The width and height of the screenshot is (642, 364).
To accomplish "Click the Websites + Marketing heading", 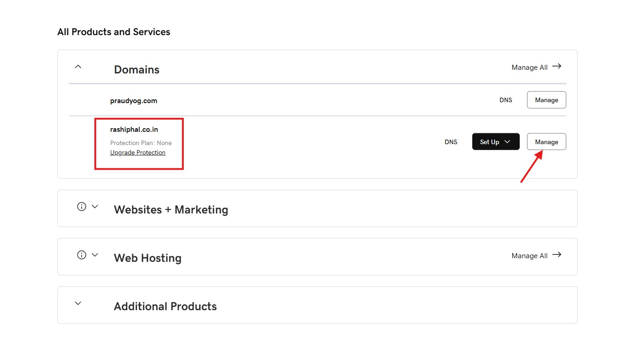I will point(171,209).
